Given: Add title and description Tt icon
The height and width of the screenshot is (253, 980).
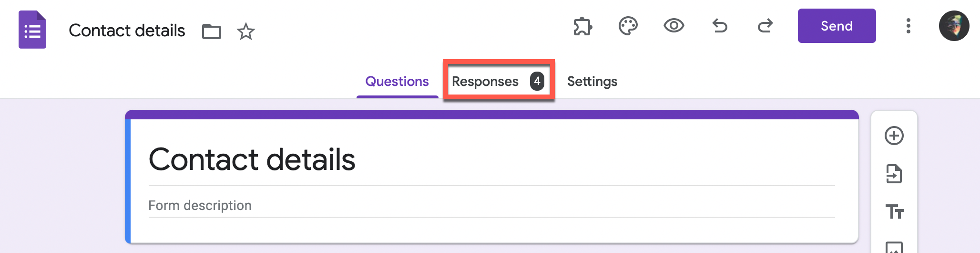Looking at the screenshot, I should click(x=894, y=211).
